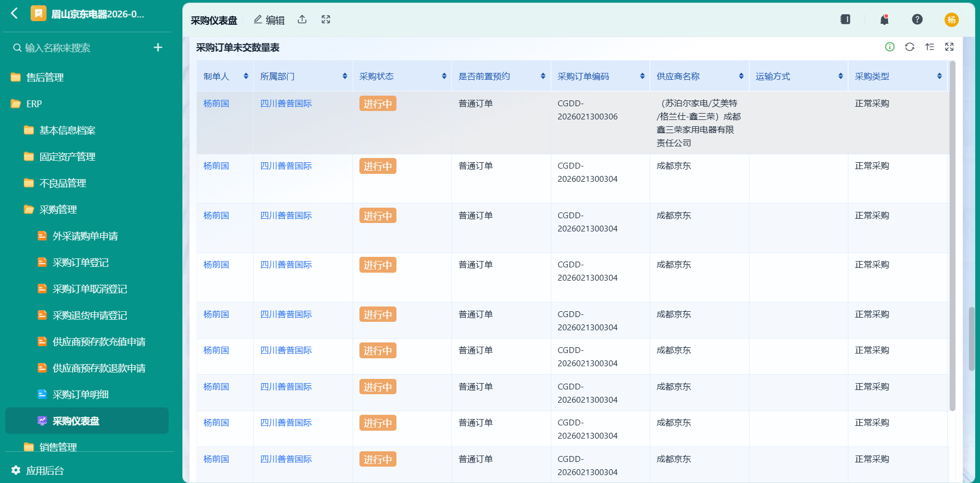Click 采购仪表盘 page title

(x=214, y=21)
